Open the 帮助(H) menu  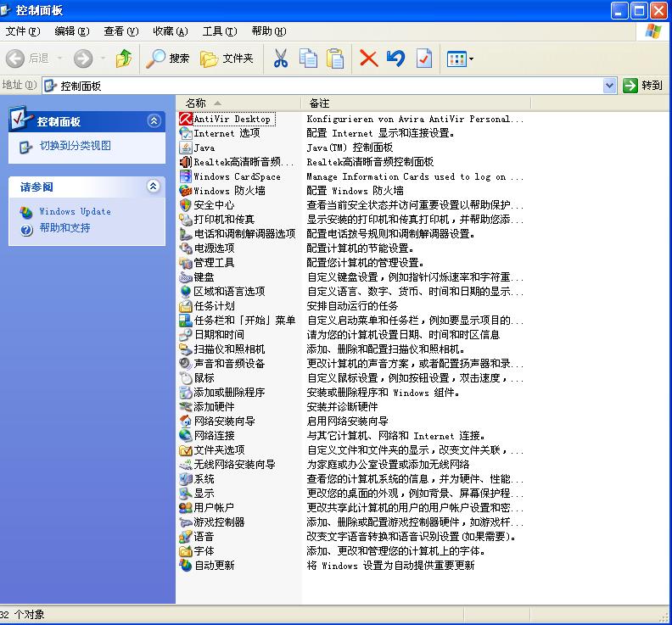point(269,31)
